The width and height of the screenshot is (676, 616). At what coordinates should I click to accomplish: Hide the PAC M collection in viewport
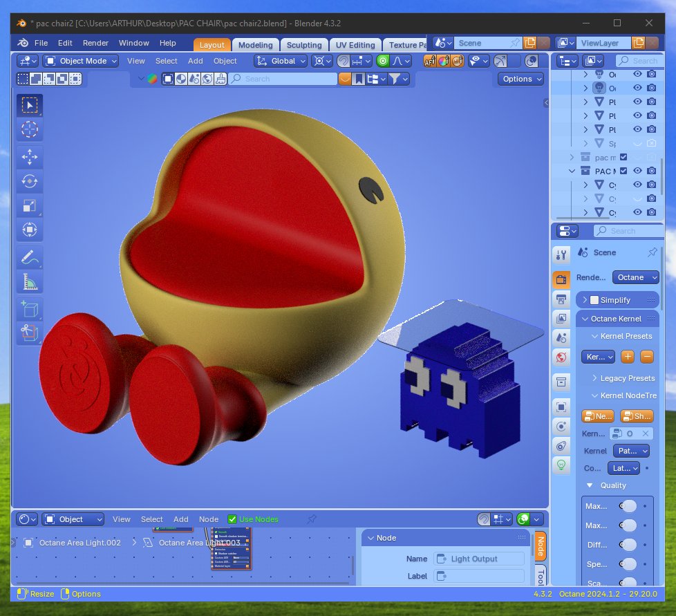[637, 171]
